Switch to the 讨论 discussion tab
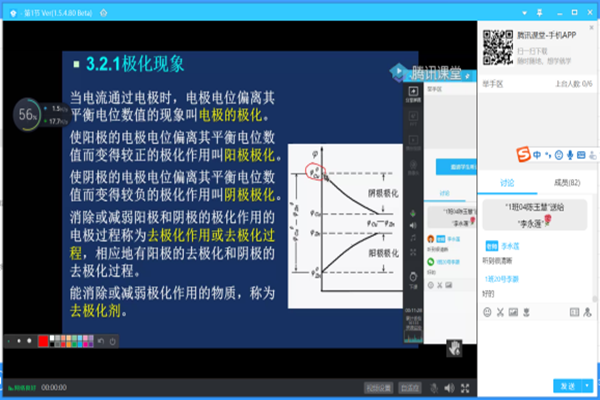600x400 pixels. (506, 182)
